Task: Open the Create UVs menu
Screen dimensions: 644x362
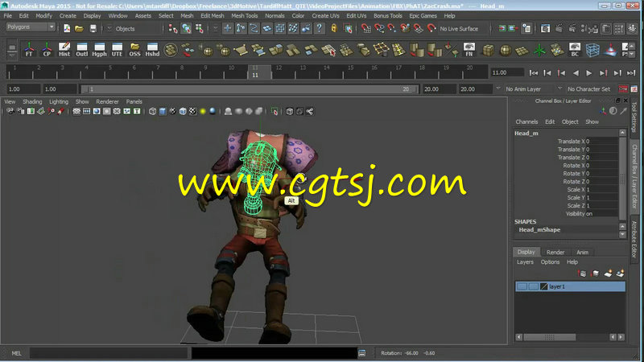Action: click(325, 15)
